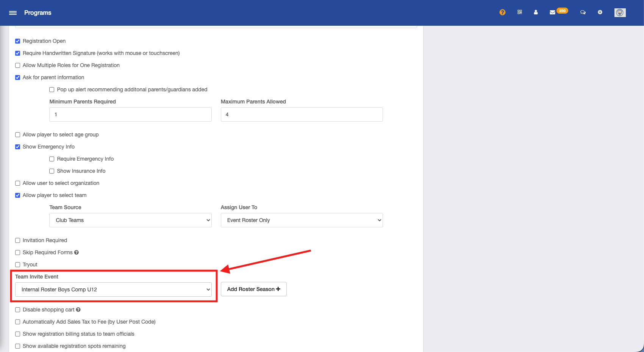Open the Assign User To dropdown
The image size is (644, 352).
click(x=302, y=220)
